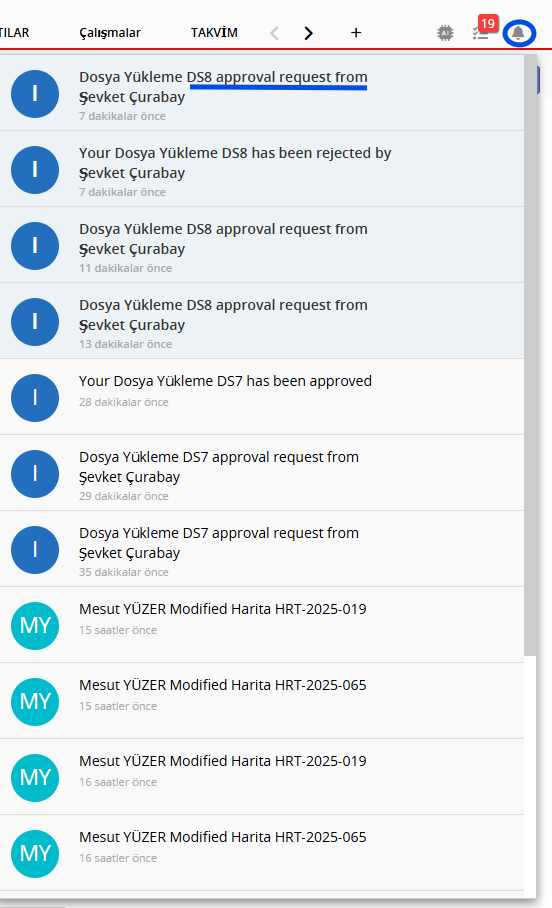552x908 pixels.
Task: Click the notification list vertical scrollbar
Action: [x=530, y=356]
